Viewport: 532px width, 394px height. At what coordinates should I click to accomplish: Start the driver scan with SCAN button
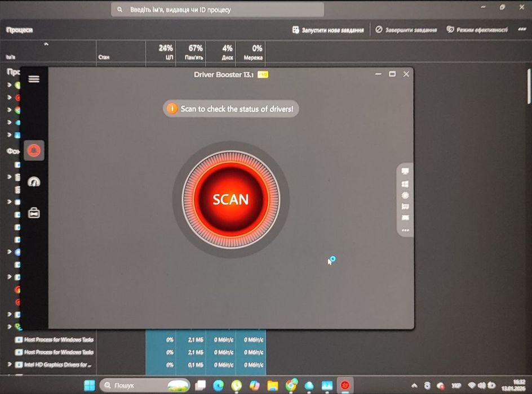click(230, 199)
